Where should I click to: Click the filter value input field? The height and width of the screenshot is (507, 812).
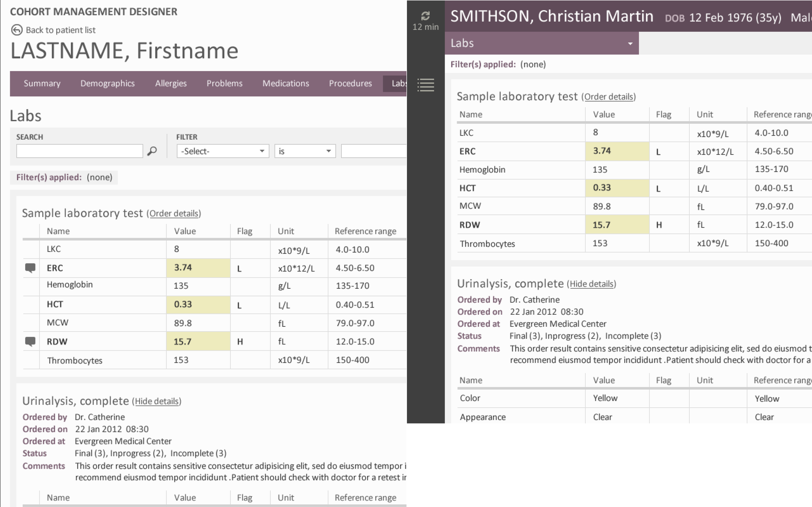point(374,151)
